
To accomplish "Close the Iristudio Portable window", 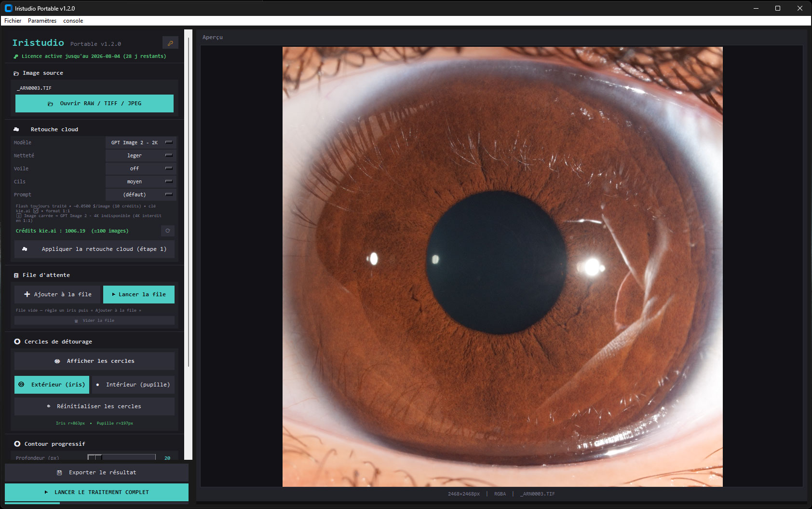I will coord(800,8).
